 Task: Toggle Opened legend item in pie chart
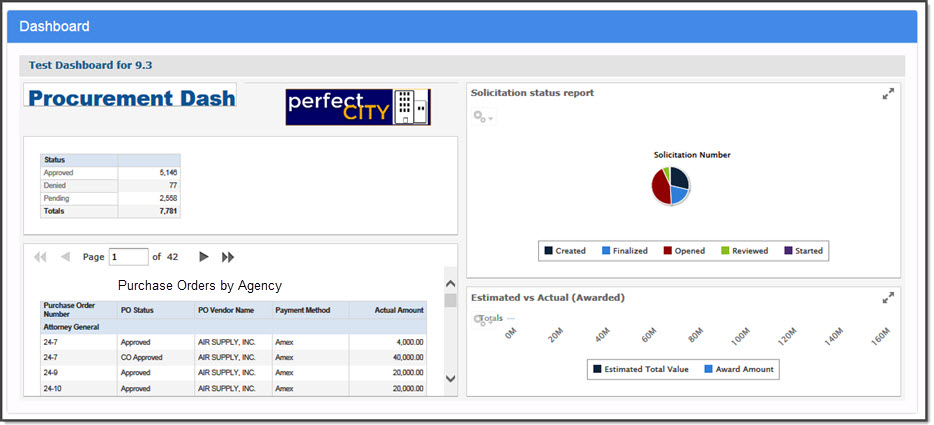(684, 251)
